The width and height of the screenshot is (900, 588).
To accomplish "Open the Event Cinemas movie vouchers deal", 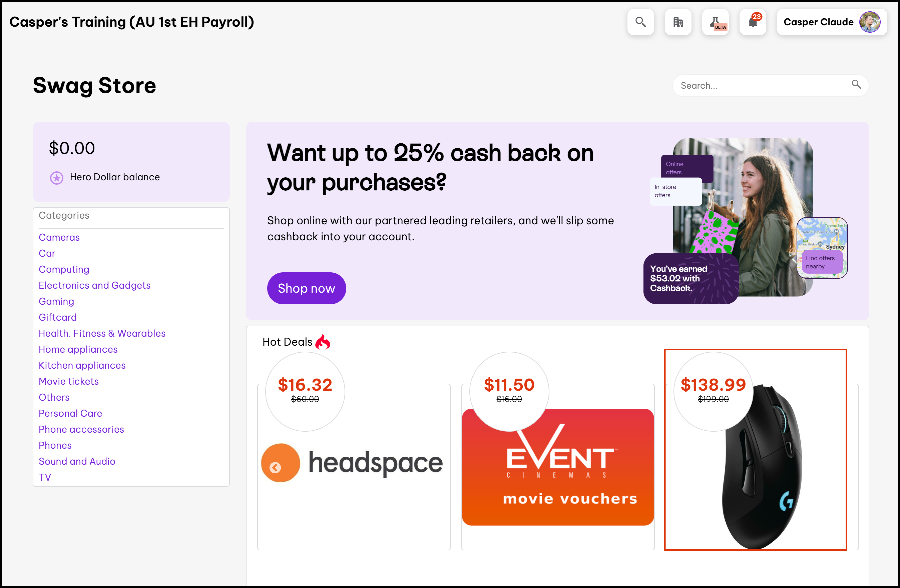I will [x=558, y=467].
